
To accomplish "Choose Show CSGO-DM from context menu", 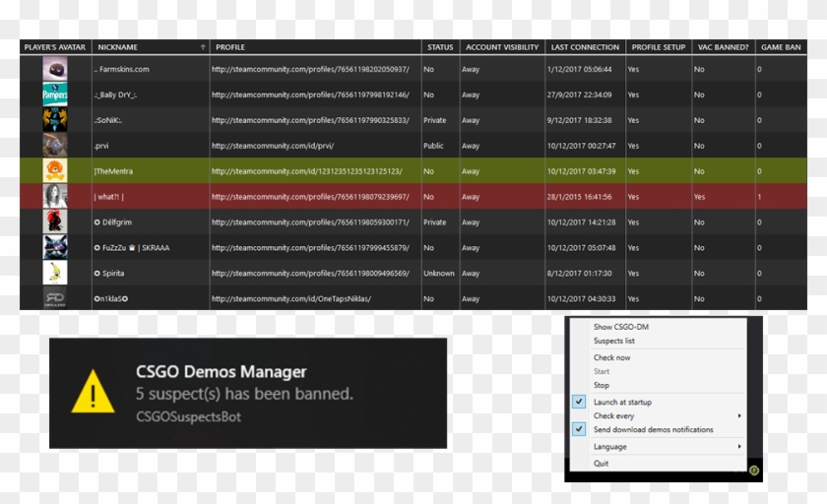I will click(x=621, y=327).
